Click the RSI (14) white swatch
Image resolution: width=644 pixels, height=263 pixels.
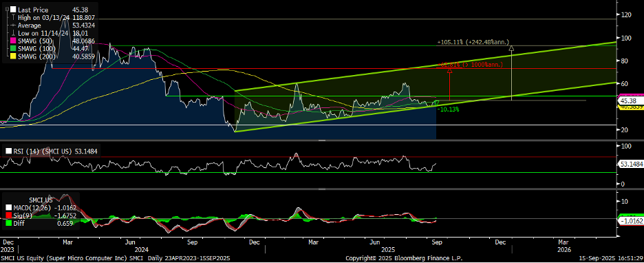(x=9, y=151)
